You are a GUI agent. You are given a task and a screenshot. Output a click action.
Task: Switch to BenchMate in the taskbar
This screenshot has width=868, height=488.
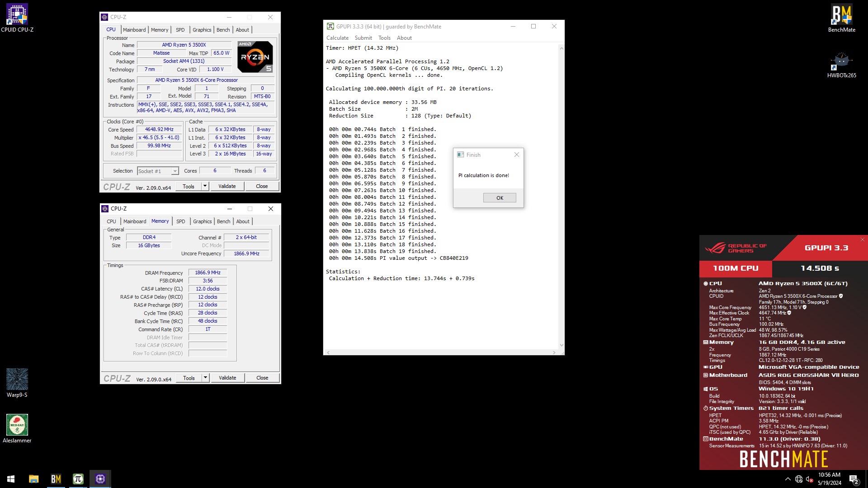tap(56, 479)
